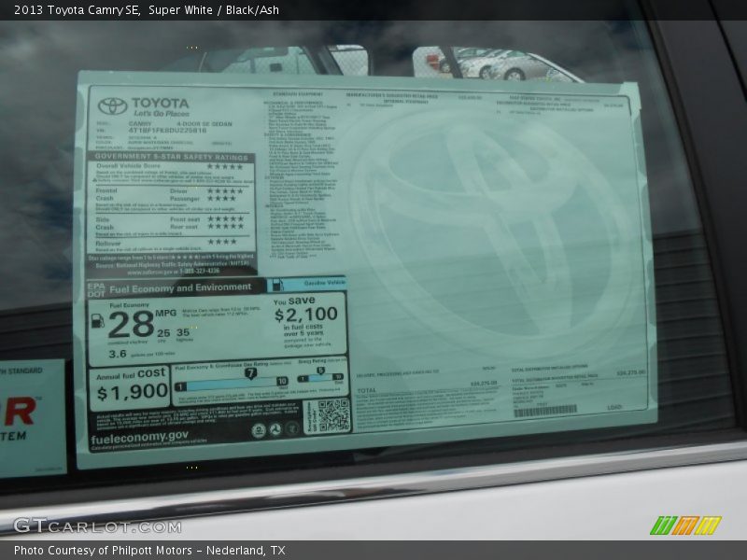The image size is (747, 560).
Task: Click the large 28 combined MPG figure
Action: 131,325
